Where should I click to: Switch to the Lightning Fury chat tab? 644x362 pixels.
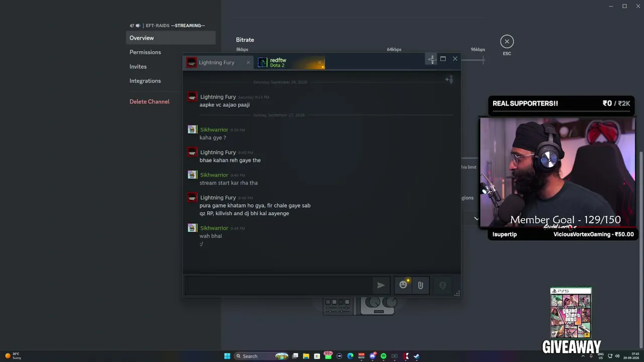[x=219, y=62]
